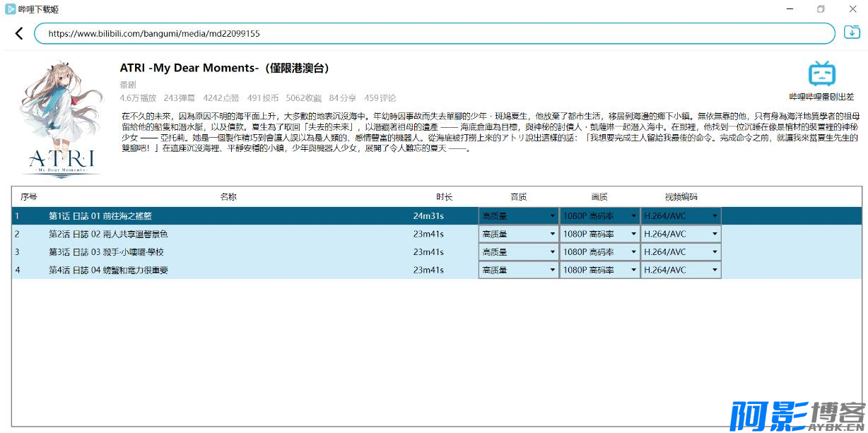Close the 哔哩下载姬 window
This screenshot has height=433, width=868.
pos(852,9)
